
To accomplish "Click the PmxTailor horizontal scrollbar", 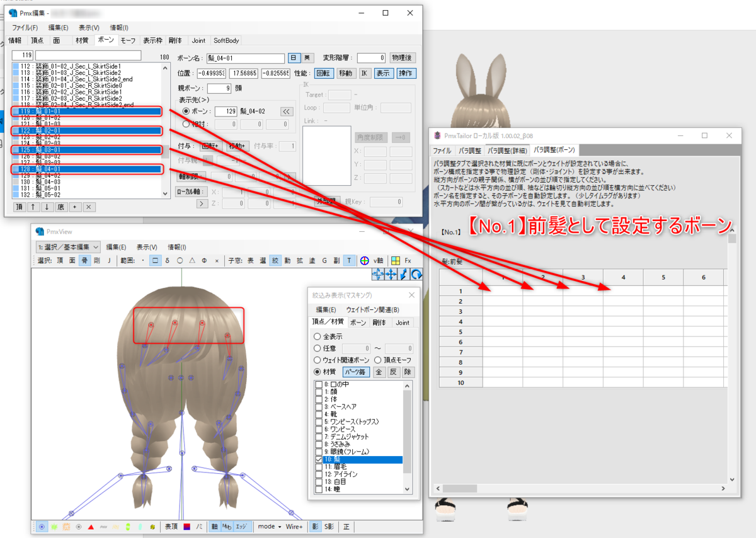I will [580, 489].
